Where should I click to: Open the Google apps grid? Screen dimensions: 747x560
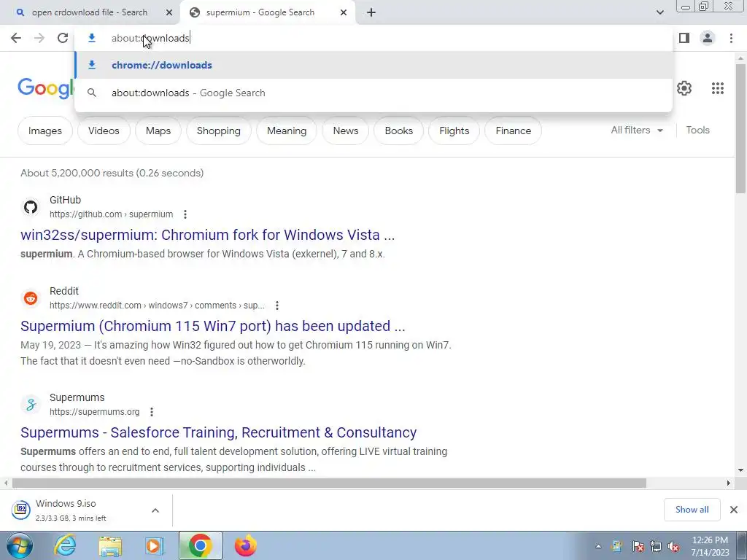click(718, 88)
